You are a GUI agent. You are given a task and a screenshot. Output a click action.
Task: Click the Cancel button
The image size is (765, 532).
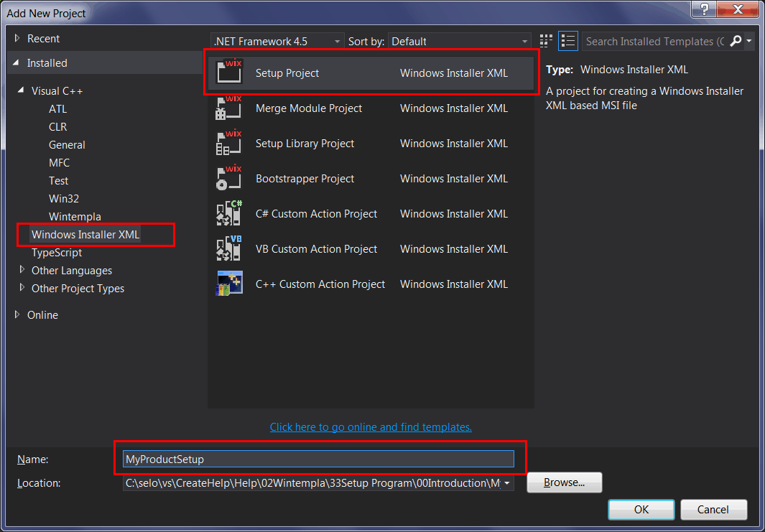click(713, 510)
